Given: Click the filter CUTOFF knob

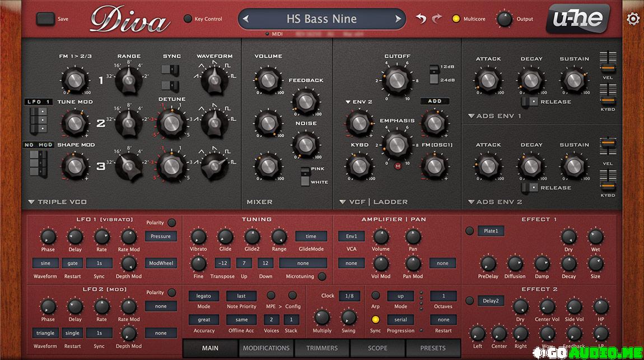Looking at the screenshot, I should click(396, 80).
